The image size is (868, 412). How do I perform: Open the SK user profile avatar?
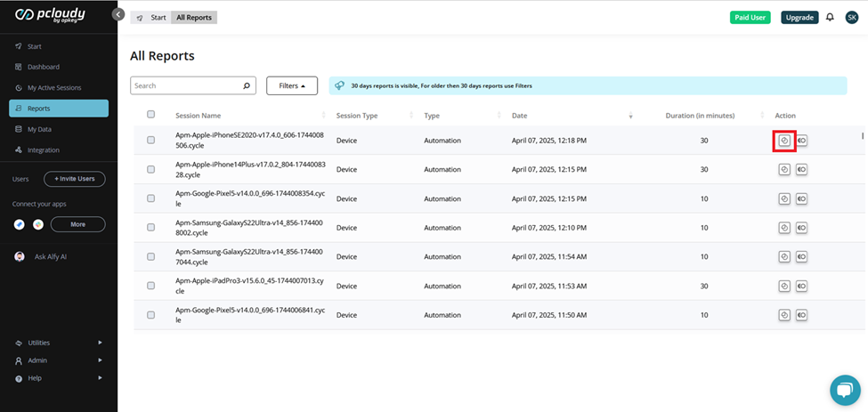[x=851, y=17]
